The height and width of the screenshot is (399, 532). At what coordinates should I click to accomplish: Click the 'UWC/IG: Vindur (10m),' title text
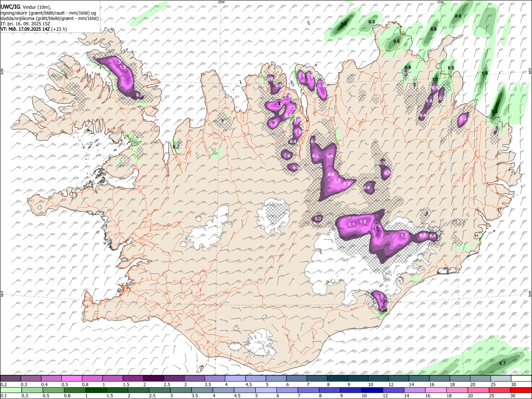pos(26,7)
